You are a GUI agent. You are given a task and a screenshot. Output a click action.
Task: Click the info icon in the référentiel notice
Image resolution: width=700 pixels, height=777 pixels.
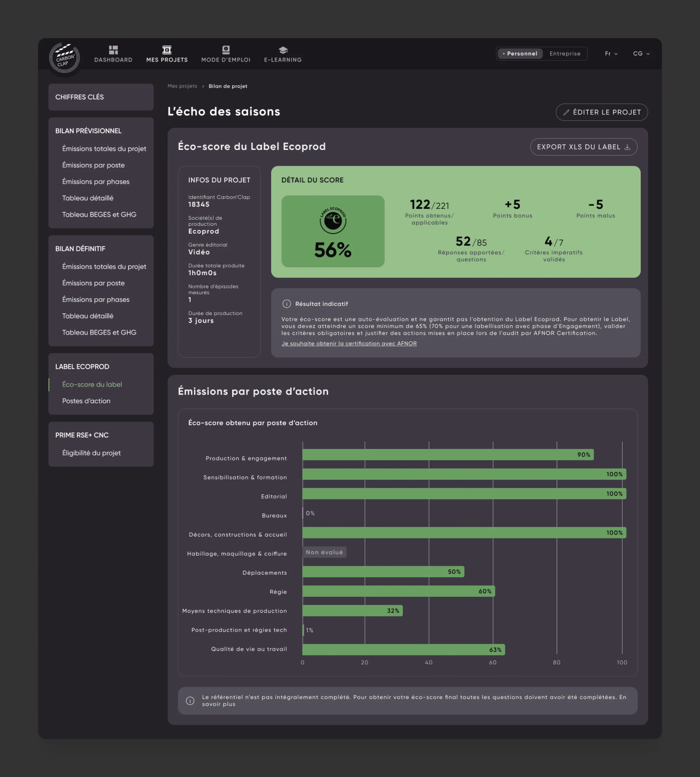pos(190,701)
